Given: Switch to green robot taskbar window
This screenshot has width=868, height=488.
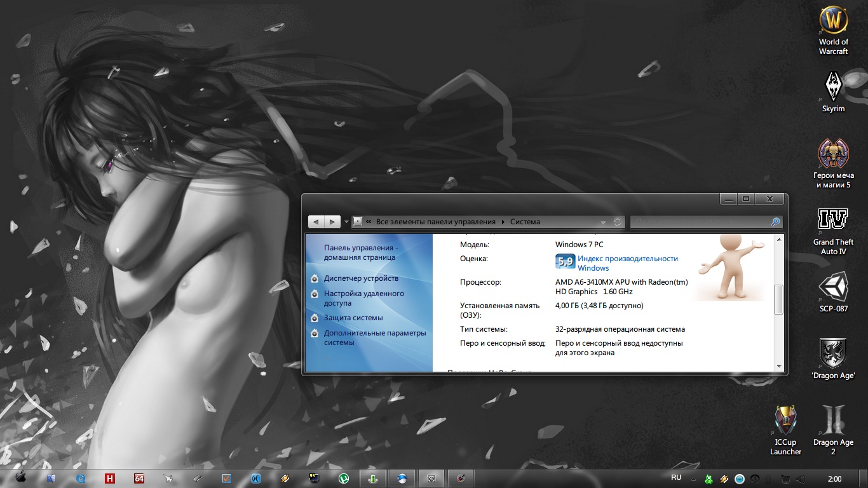Looking at the screenshot, I should (x=374, y=478).
